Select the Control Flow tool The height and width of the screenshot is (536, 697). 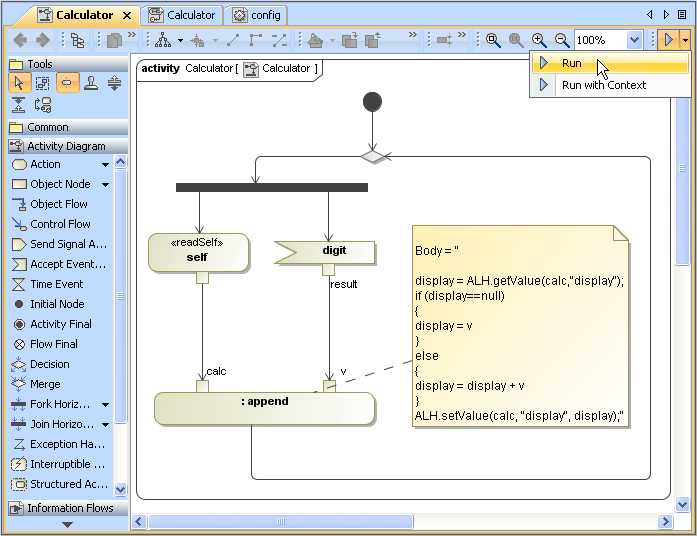pyautogui.click(x=59, y=224)
